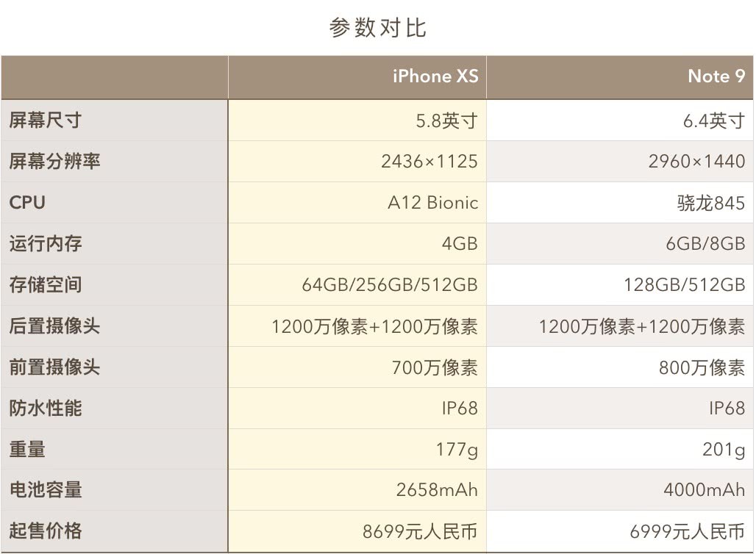This screenshot has height=554, width=756.
Task: Click the 800万像素 front camera cell
Action: click(x=702, y=367)
